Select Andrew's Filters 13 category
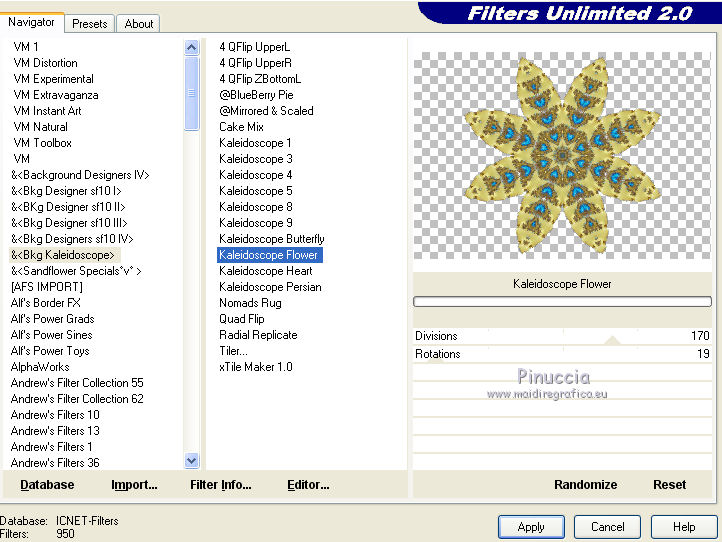The image size is (722, 542). pyautogui.click(x=55, y=431)
